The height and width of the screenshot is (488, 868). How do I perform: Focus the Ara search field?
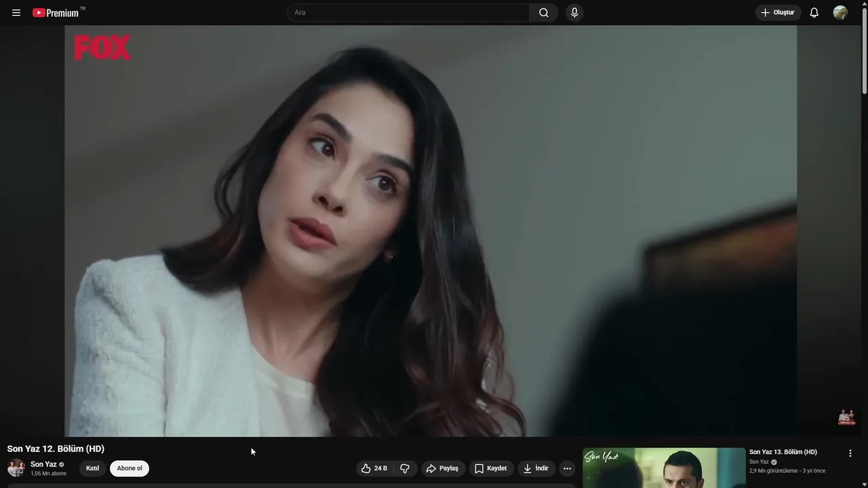[409, 13]
